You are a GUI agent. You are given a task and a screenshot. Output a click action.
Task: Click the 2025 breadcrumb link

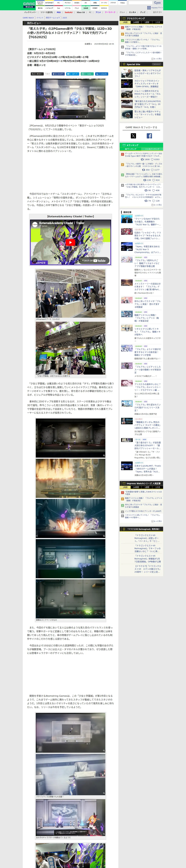[65, 18]
